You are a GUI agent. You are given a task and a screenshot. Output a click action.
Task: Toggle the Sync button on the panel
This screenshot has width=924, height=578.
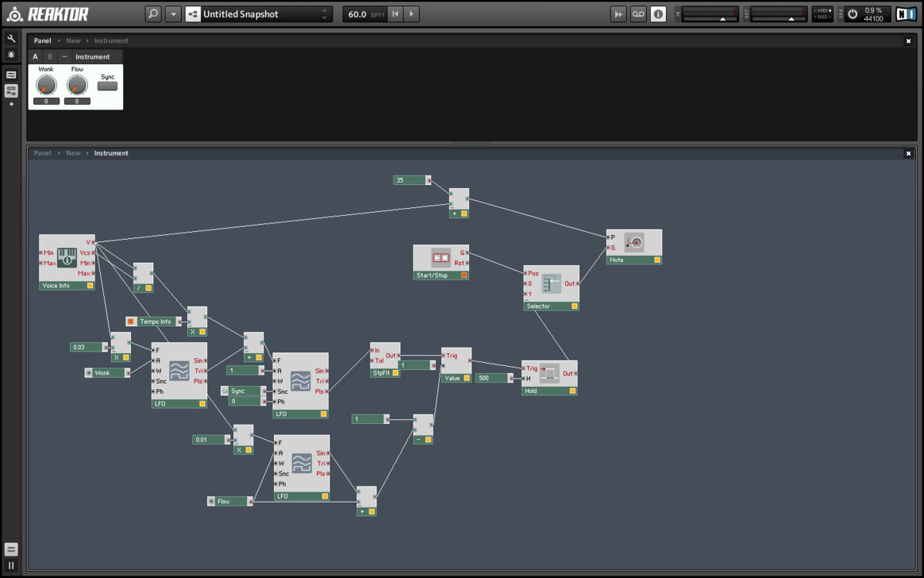pos(108,86)
